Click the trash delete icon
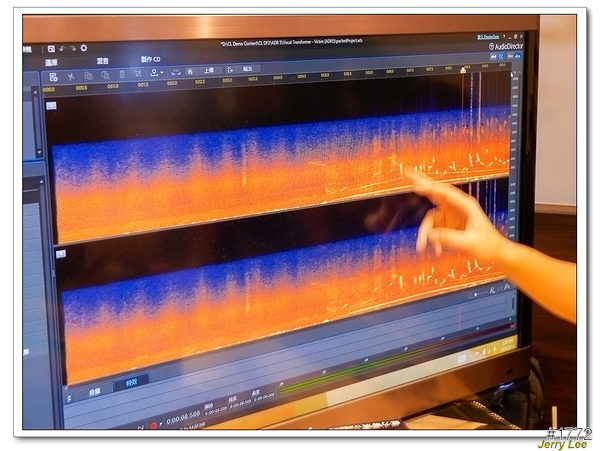 (122, 74)
